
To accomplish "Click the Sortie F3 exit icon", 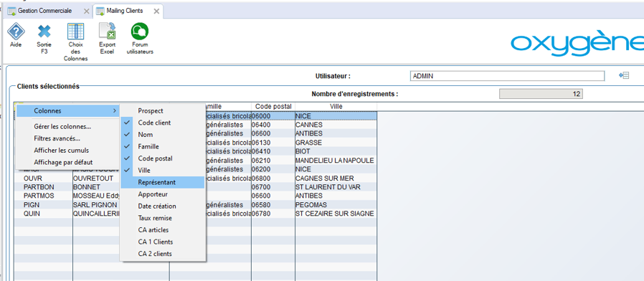I will coord(44,32).
